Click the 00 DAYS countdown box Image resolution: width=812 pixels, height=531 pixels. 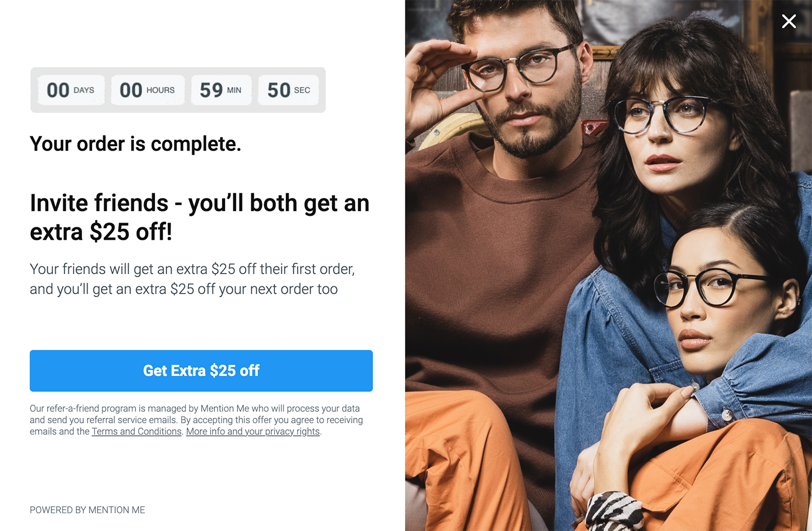71,90
